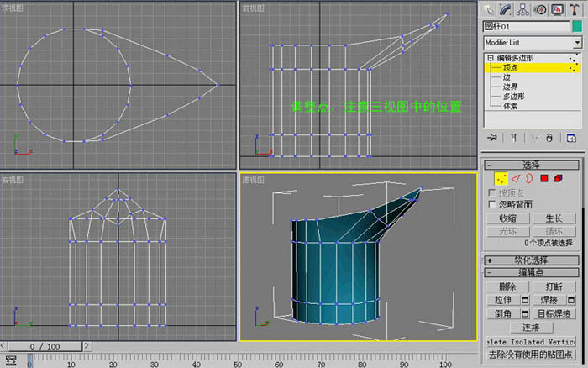Open settings box next to 焊接
This screenshot has height=368, width=588.
point(571,300)
